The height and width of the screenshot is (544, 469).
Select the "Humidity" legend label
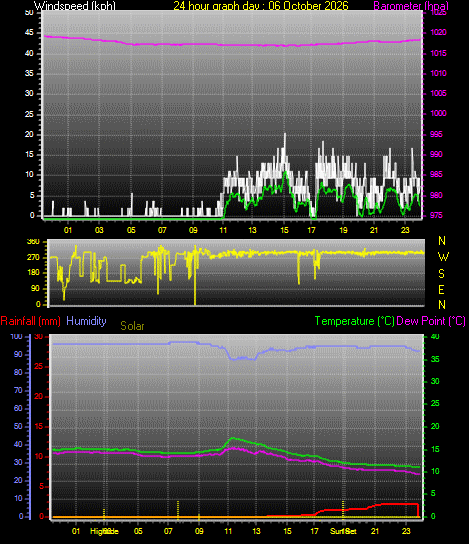tap(86, 321)
